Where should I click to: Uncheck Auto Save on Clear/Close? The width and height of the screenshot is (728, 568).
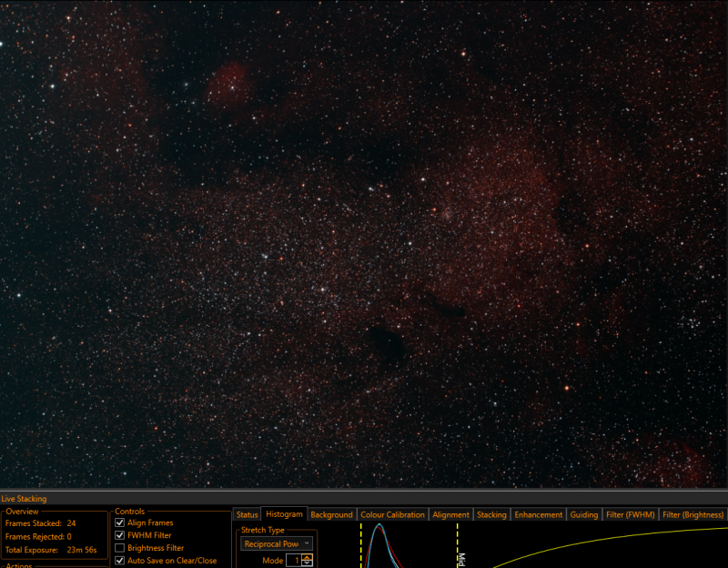coord(120,561)
